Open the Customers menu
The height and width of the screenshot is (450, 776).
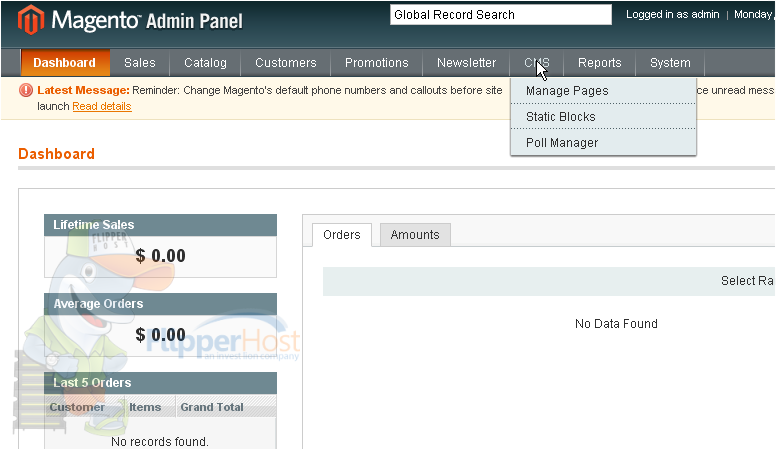[286, 63]
